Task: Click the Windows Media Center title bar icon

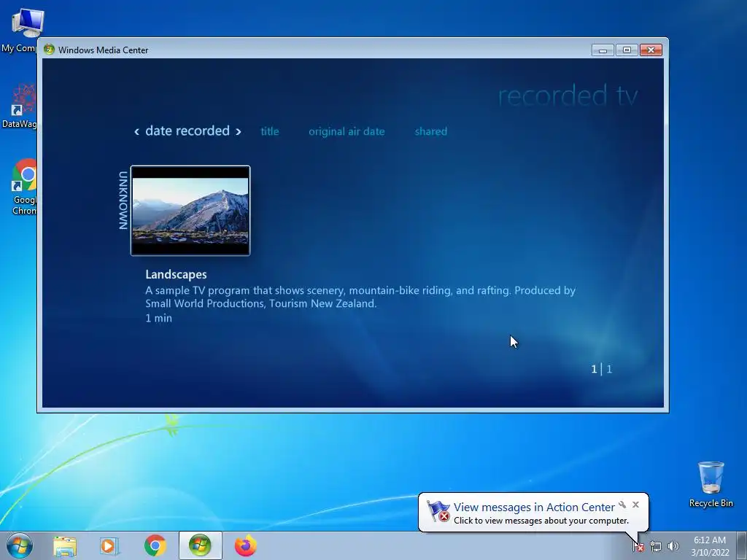Action: pos(49,50)
